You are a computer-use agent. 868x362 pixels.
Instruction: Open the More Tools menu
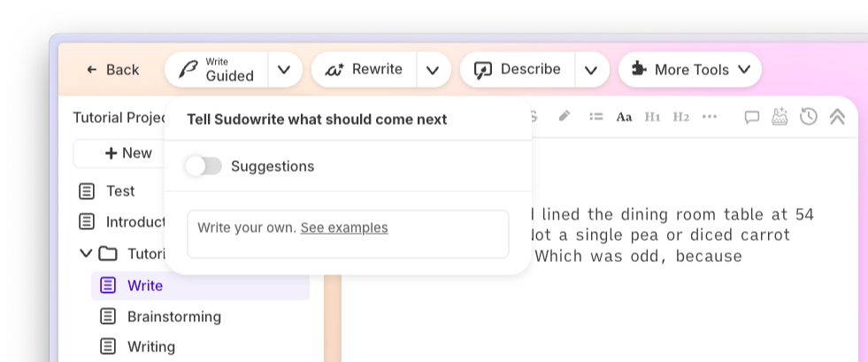tap(690, 70)
